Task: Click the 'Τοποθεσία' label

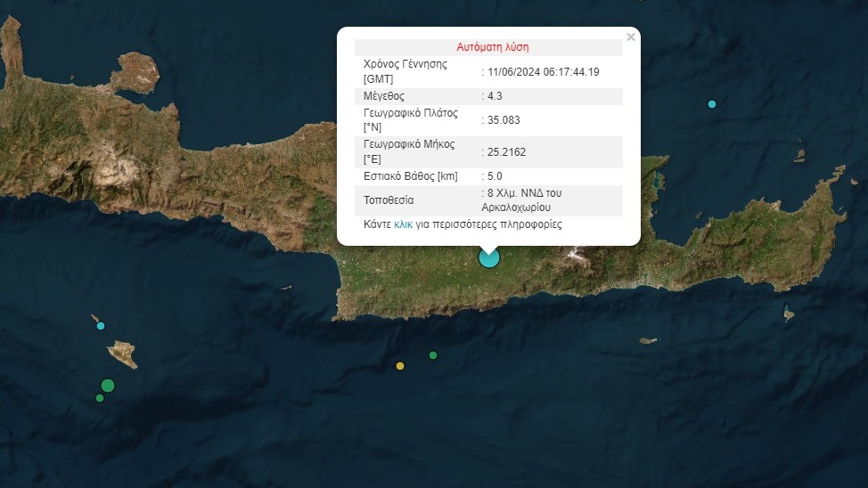Action: (x=389, y=200)
